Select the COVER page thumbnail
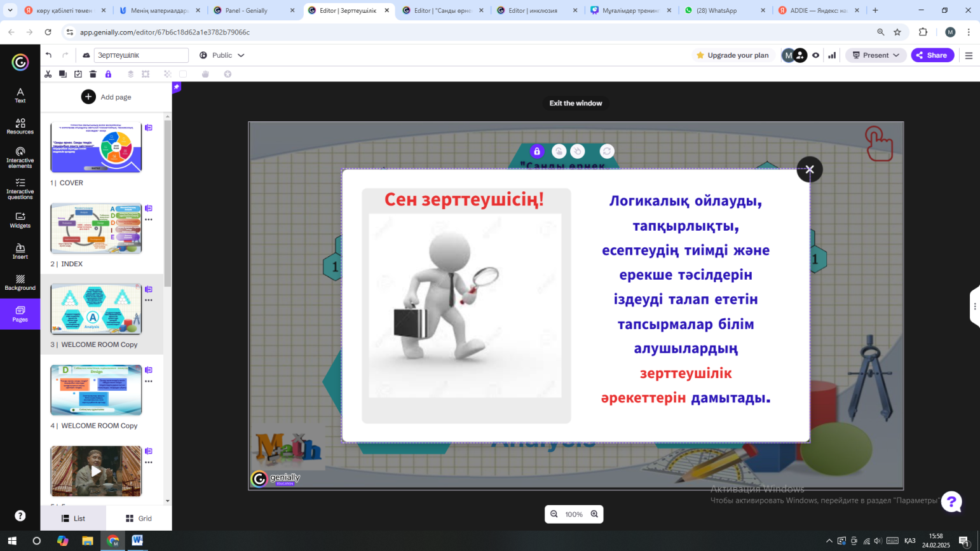 click(96, 147)
